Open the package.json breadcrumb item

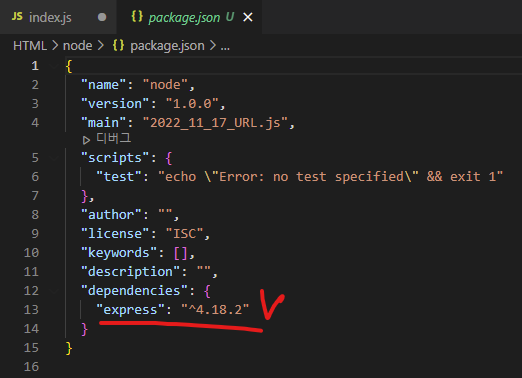[167, 46]
